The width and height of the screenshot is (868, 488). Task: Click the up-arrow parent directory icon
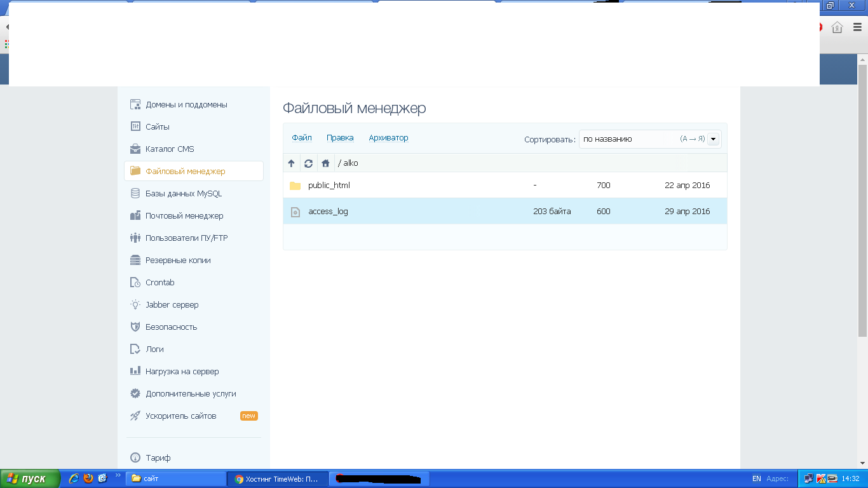click(291, 163)
